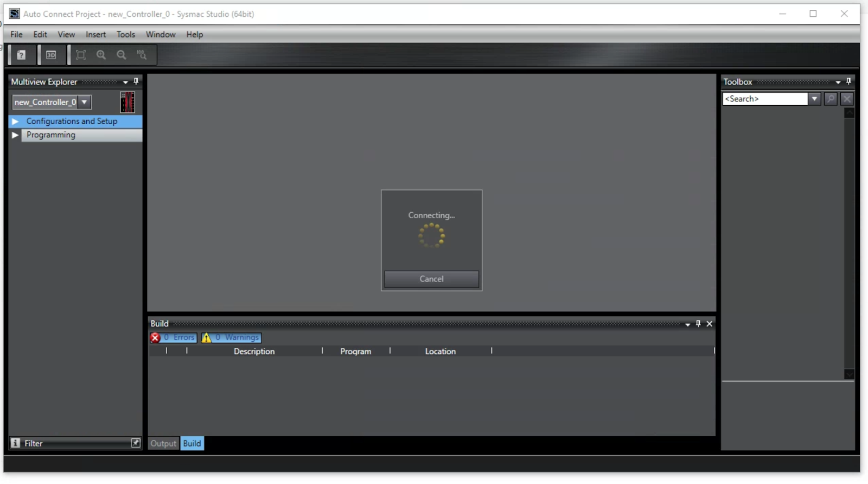
Task: Open the Edit menu
Action: pyautogui.click(x=40, y=34)
